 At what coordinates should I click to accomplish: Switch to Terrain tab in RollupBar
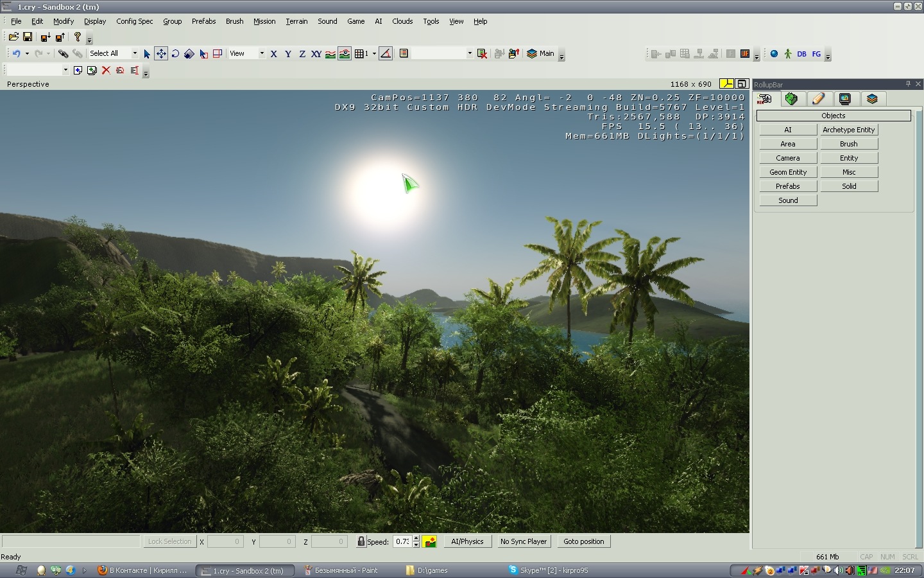tap(791, 99)
